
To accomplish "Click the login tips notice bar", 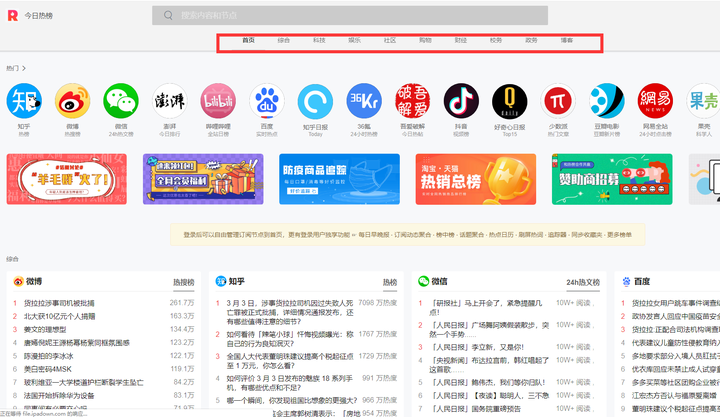I will 408,235.
